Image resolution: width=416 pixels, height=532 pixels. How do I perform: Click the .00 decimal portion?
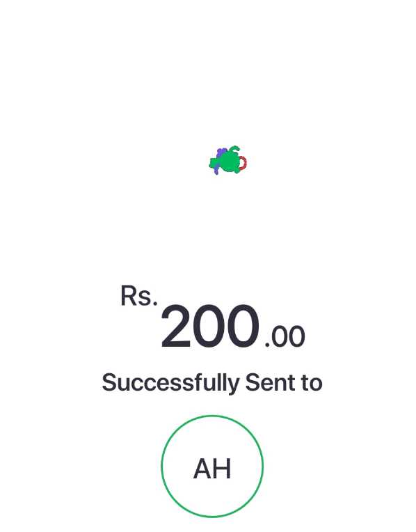tap(285, 336)
